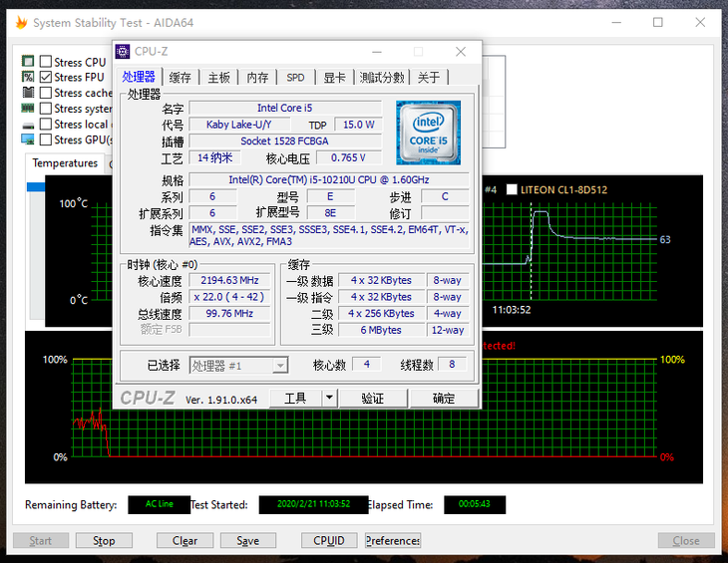Select the Temperatures tab in AIDA64
The image size is (728, 563).
point(65,163)
